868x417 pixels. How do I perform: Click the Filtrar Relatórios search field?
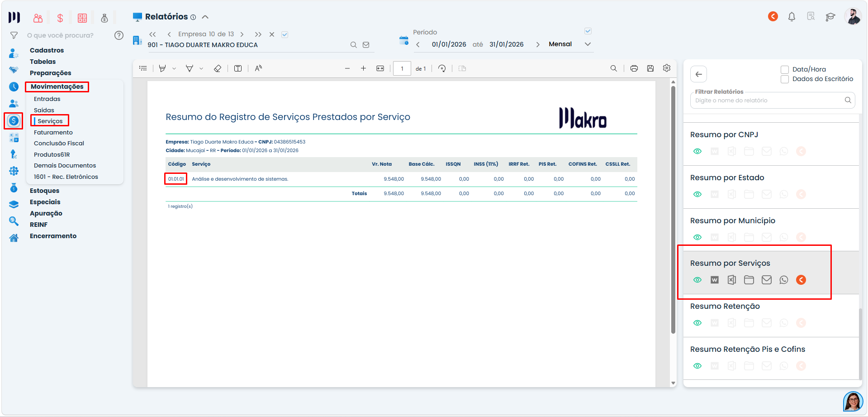point(768,101)
